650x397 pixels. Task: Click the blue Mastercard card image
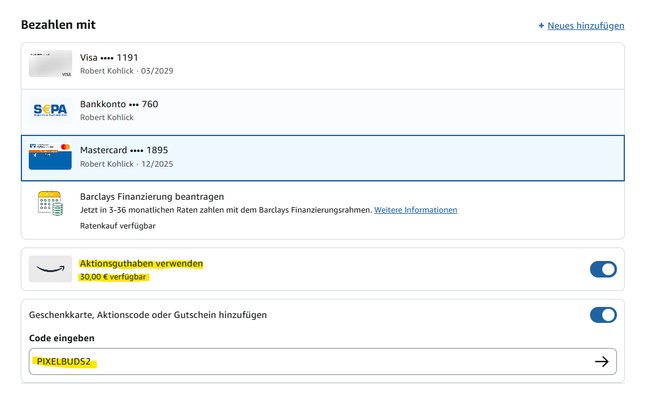(50, 157)
